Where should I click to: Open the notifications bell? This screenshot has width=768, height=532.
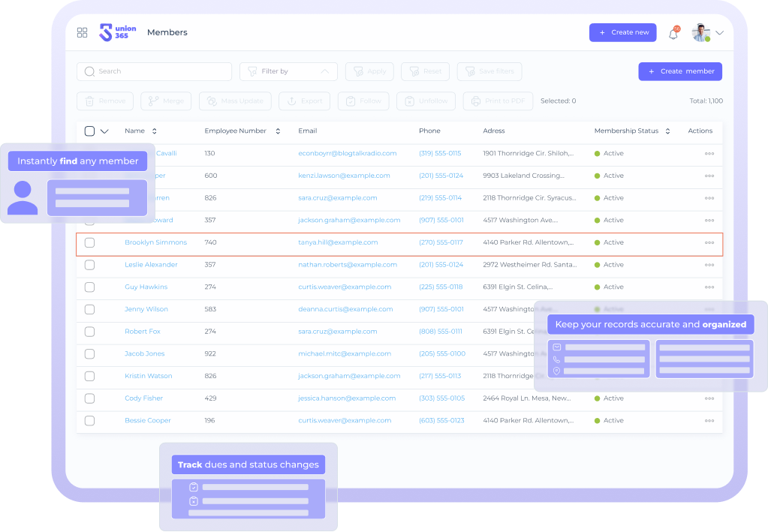[673, 34]
